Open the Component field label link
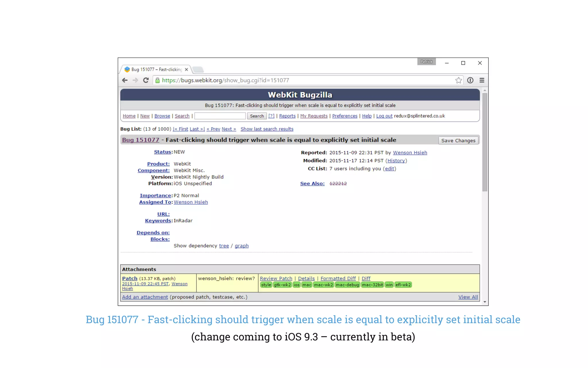The image size is (588, 368). 154,170
